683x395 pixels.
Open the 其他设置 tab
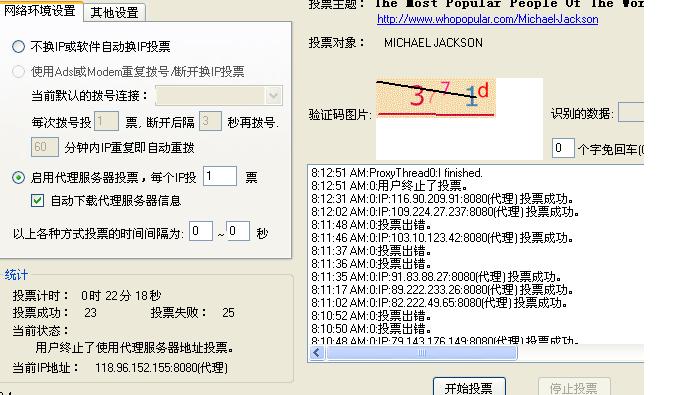(x=114, y=12)
